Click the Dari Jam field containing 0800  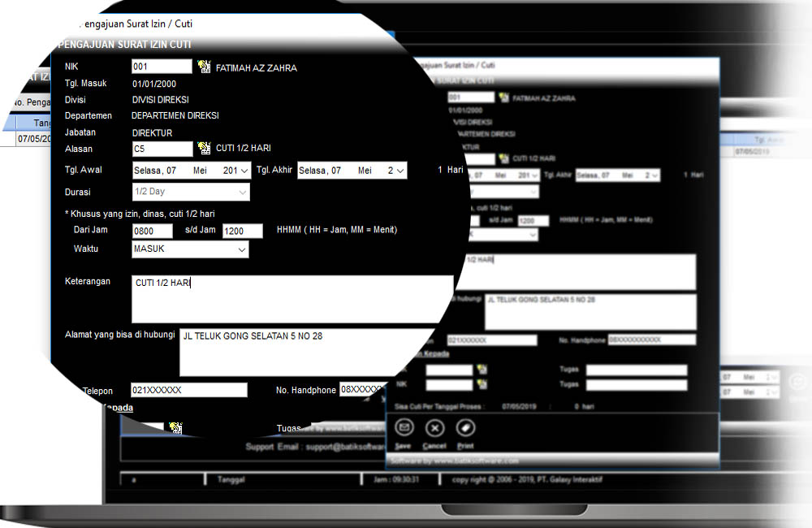click(153, 231)
